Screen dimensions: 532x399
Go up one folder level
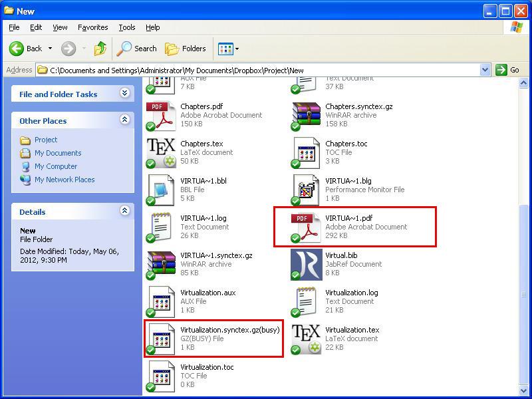pos(100,49)
